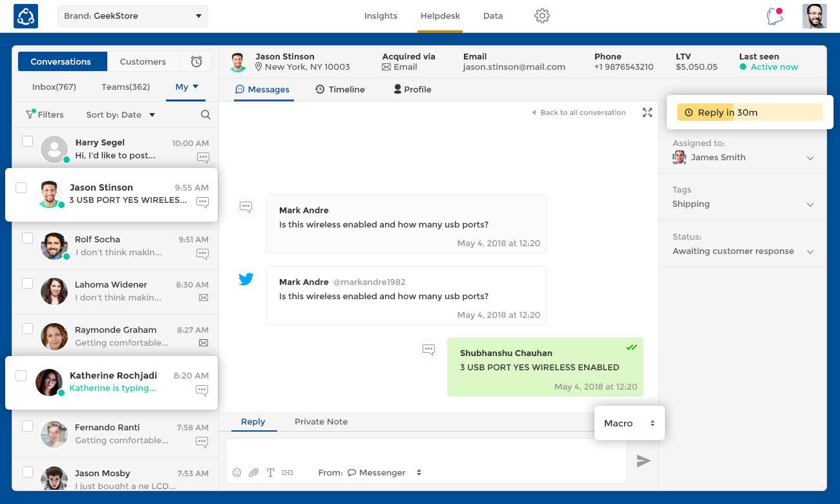The image size is (840, 504).
Task: Click chat icon on Fernando Ranti's conversation
Action: 202,442
